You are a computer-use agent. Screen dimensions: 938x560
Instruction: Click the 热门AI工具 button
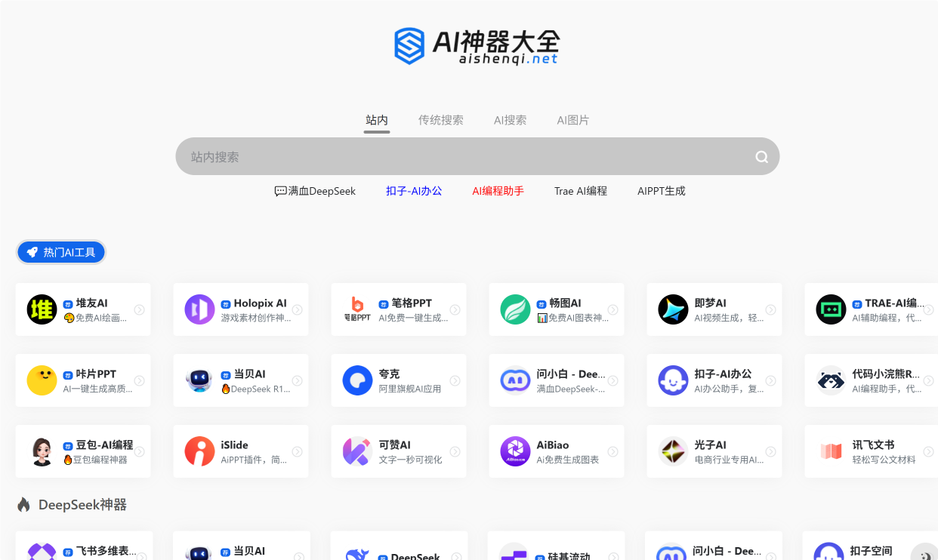61,253
